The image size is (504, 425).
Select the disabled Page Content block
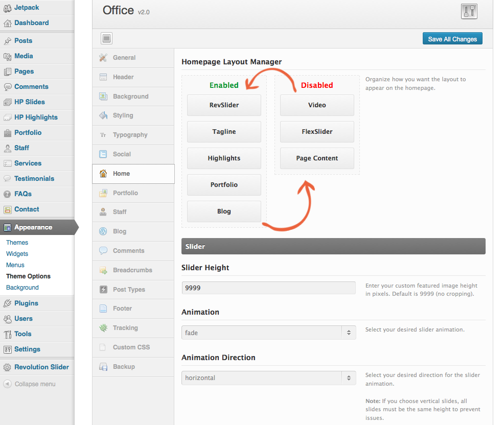317,158
